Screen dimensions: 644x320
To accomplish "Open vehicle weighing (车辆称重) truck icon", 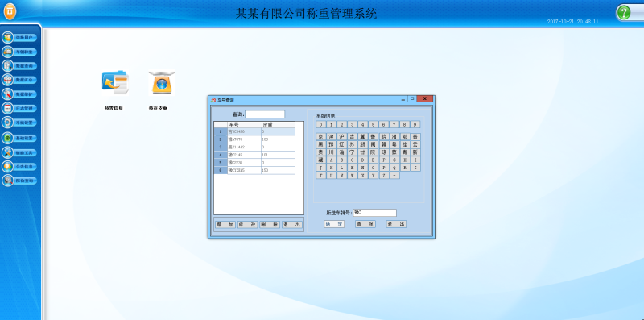I will [x=7, y=52].
